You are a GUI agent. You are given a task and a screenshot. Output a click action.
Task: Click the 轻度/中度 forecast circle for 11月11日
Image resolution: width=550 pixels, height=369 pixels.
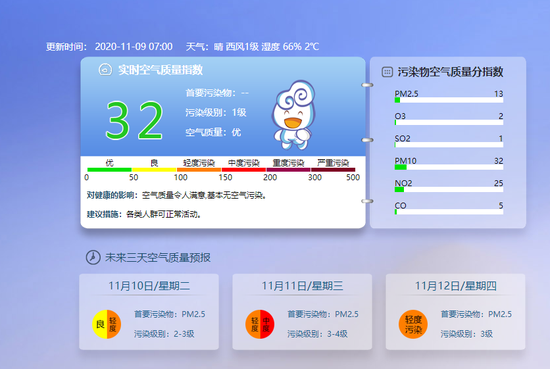coord(260,324)
